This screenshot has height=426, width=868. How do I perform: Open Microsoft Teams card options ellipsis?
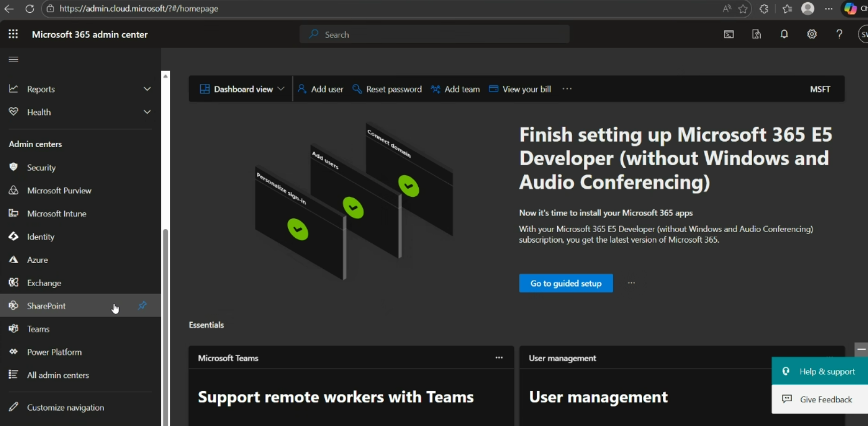[x=499, y=358]
